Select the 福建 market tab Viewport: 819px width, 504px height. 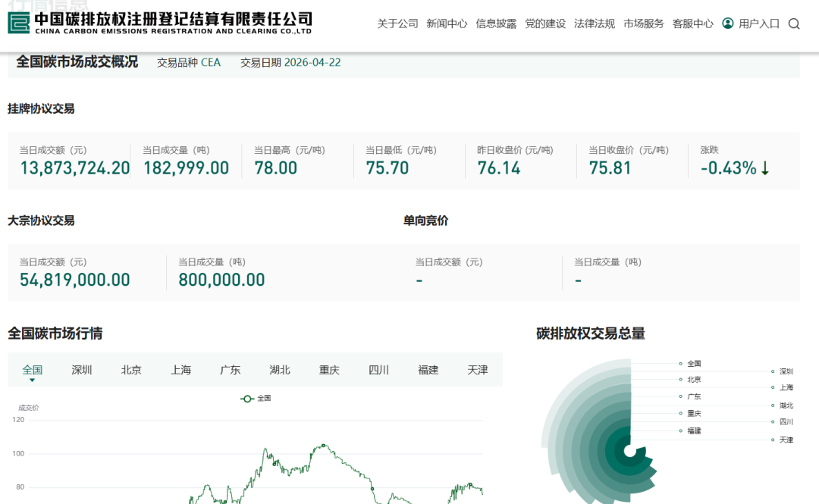tap(428, 370)
